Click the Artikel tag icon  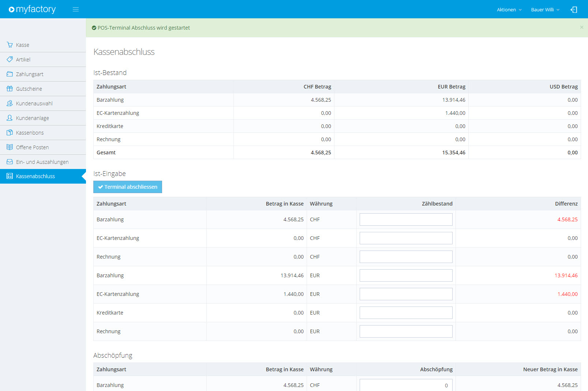coord(10,59)
